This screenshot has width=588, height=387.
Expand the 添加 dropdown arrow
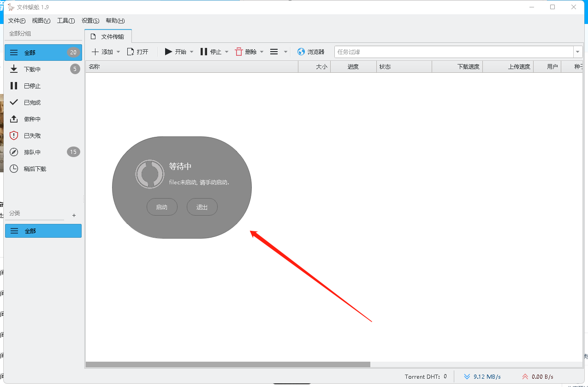click(119, 52)
